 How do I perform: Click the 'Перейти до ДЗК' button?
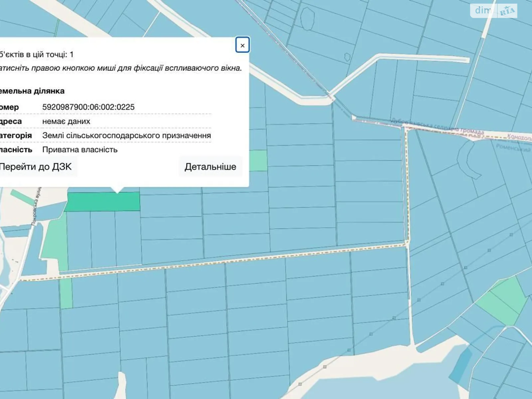tap(36, 167)
